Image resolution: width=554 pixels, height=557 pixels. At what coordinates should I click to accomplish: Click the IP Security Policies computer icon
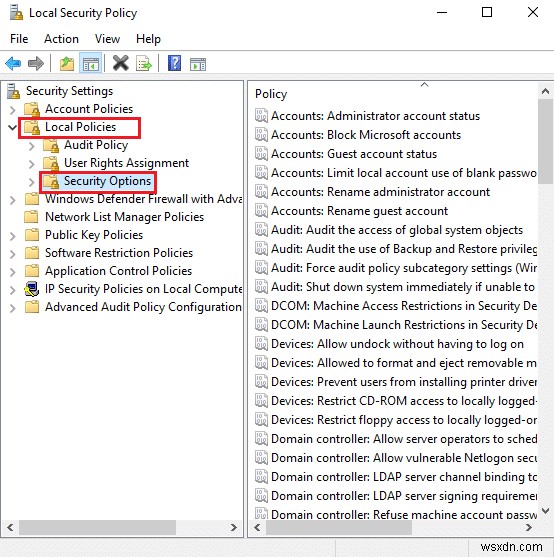32,289
